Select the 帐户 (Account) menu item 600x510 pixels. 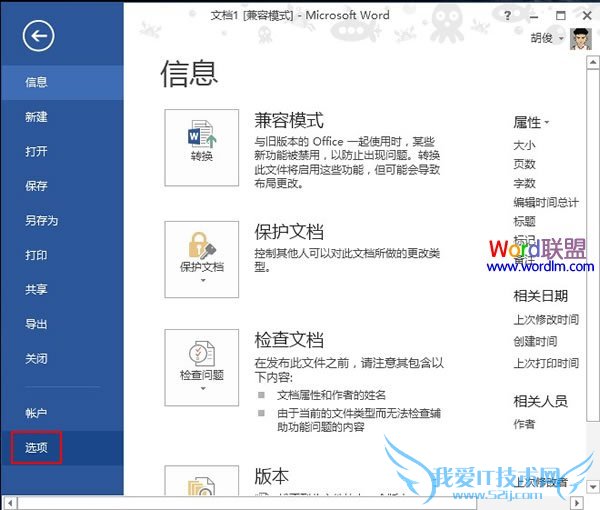pyautogui.click(x=62, y=413)
